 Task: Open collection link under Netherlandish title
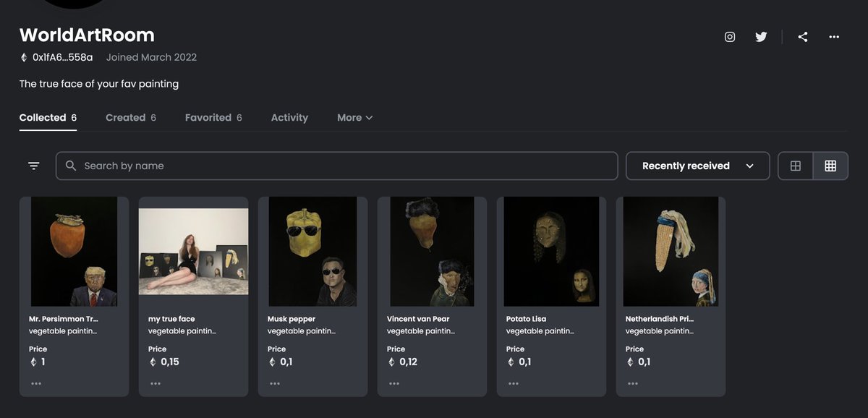click(660, 331)
